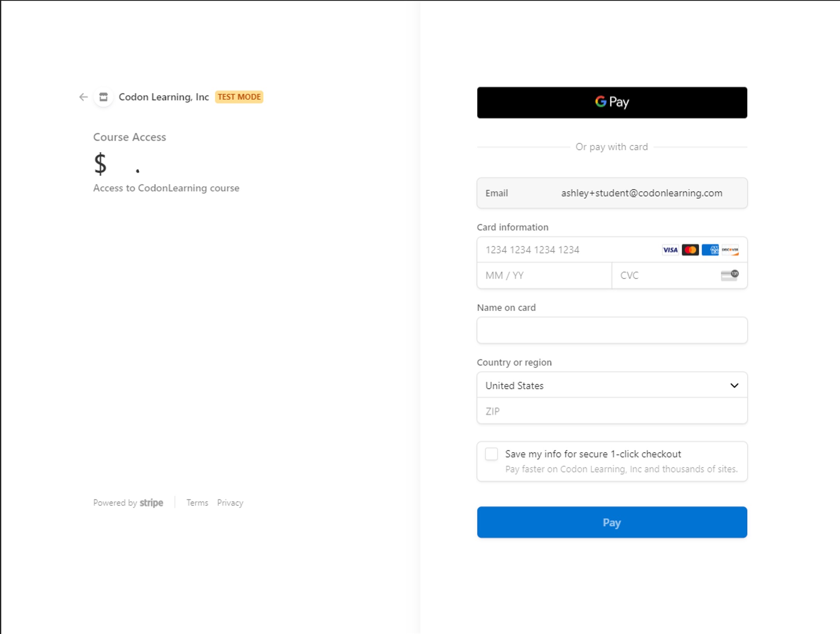Click the MM / YY expiry field
Image resolution: width=840 pixels, height=634 pixels.
[544, 276]
